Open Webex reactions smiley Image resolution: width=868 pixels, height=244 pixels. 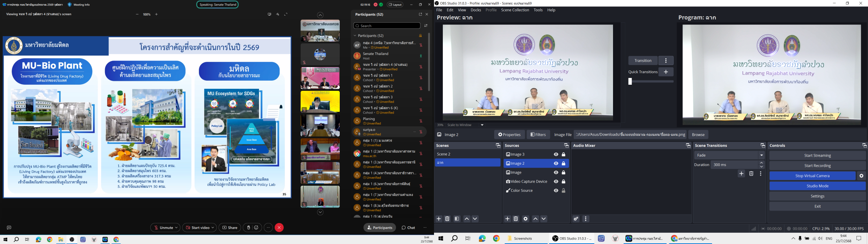tap(256, 228)
